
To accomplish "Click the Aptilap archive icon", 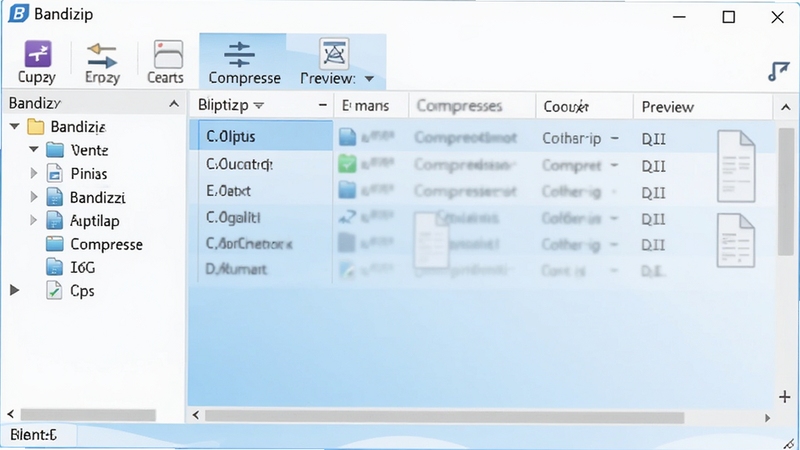I will [x=55, y=220].
